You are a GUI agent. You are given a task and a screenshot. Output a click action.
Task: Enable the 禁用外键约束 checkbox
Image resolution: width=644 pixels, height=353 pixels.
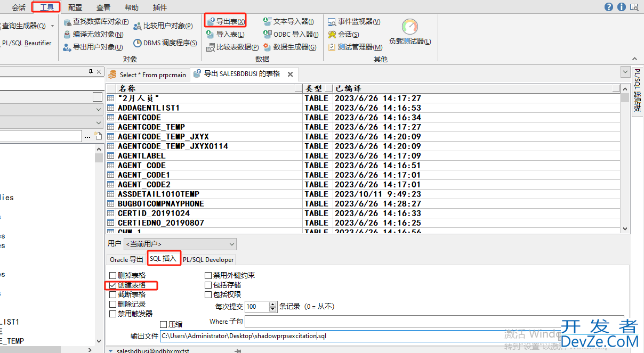coord(208,275)
